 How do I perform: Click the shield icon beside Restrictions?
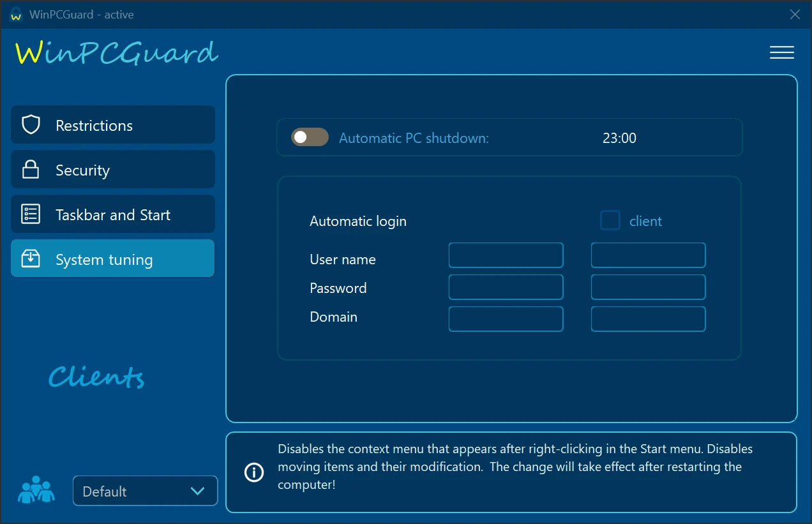click(x=31, y=124)
